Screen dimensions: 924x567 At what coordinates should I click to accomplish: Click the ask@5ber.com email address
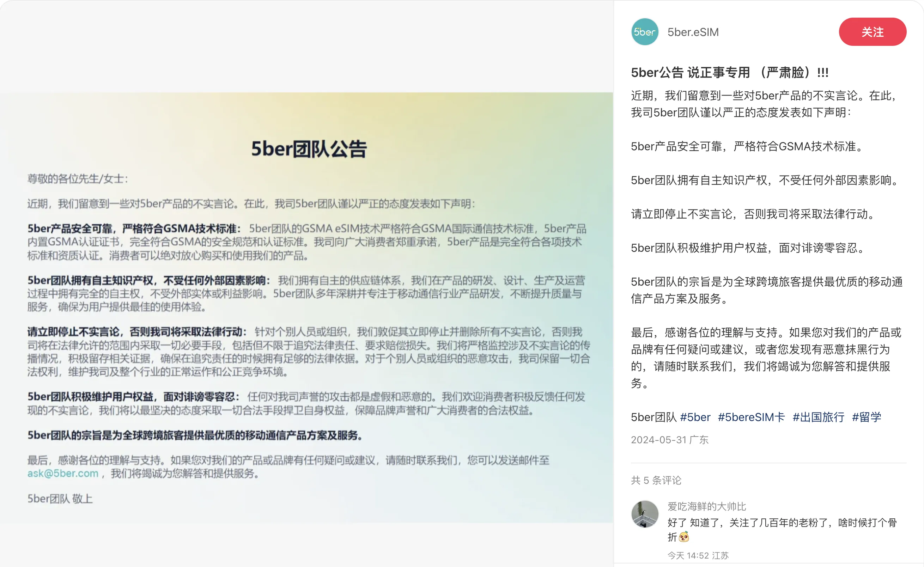(63, 473)
